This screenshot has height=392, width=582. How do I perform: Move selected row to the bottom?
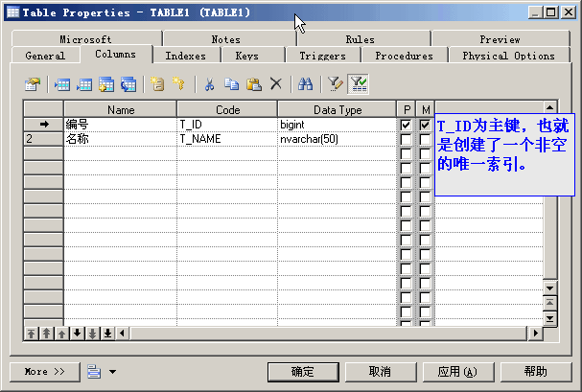tap(107, 334)
